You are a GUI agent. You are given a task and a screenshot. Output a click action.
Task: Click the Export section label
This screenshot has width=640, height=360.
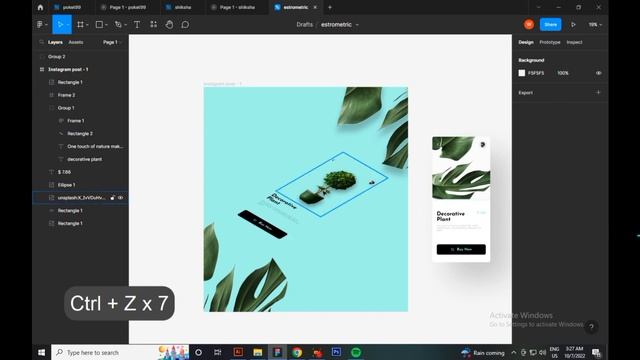point(526,93)
